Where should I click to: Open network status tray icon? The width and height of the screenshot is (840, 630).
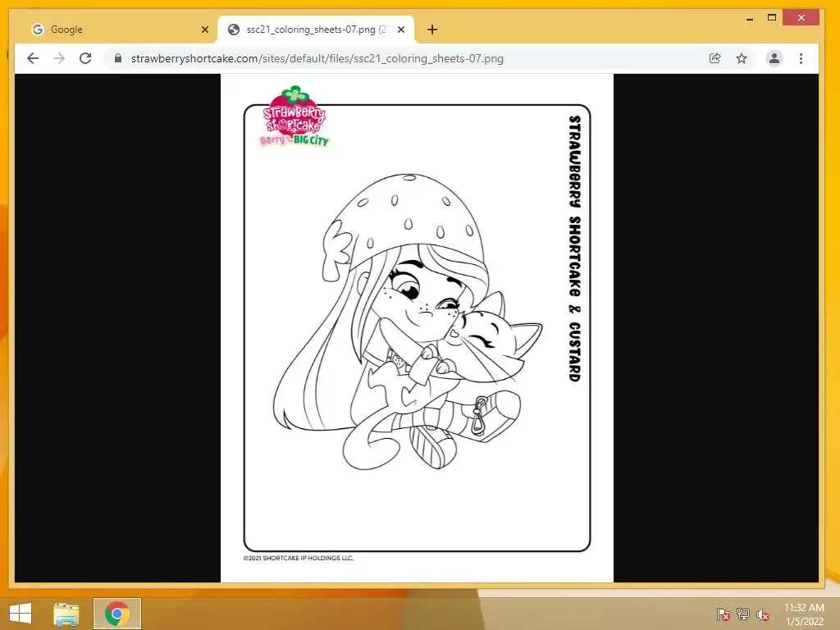point(743,614)
